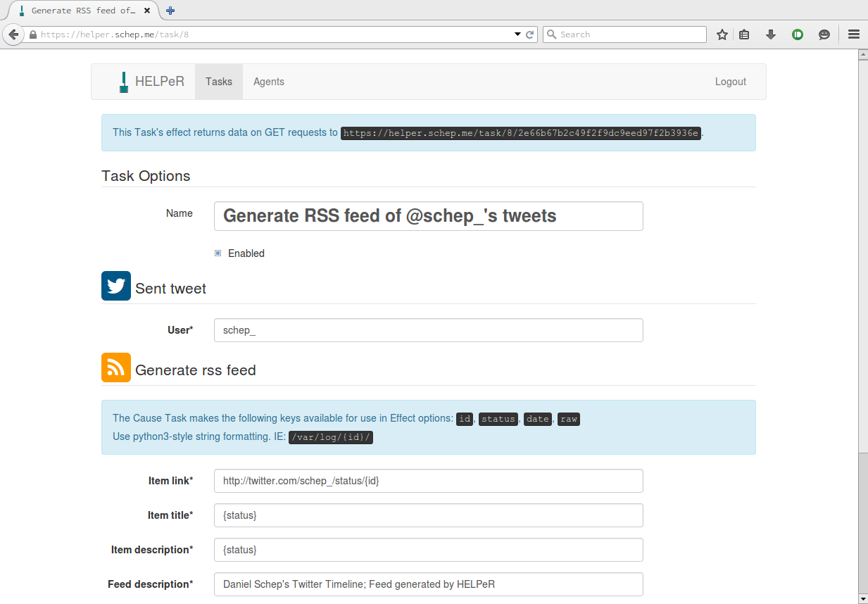Click the 'id' key tag
868x604 pixels.
[465, 419]
